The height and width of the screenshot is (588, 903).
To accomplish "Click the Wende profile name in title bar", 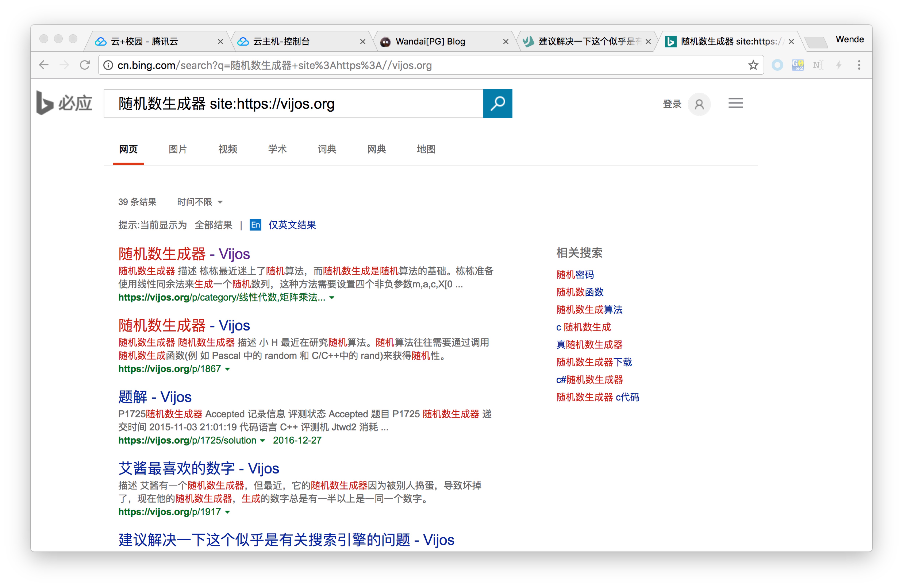I will 850,39.
